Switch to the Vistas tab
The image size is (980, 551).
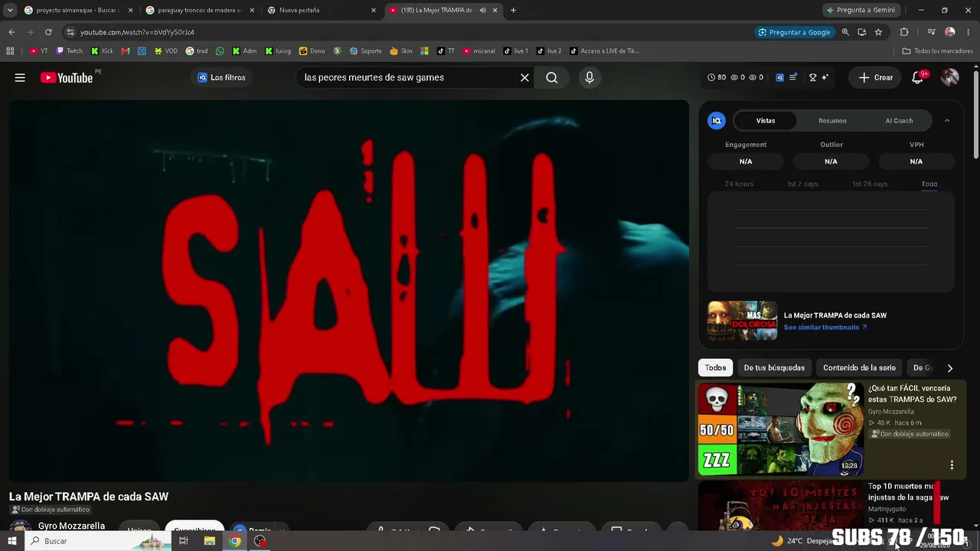point(766,120)
